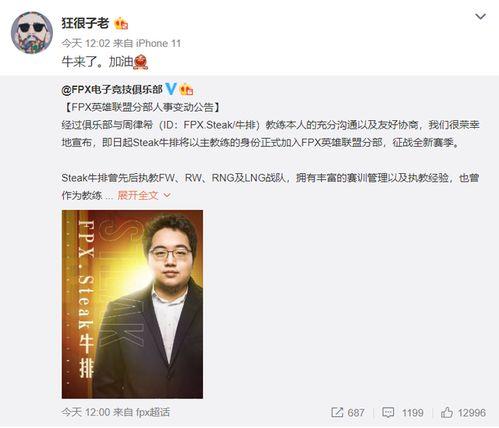
Task: Click the like count 12996
Action: tap(472, 413)
